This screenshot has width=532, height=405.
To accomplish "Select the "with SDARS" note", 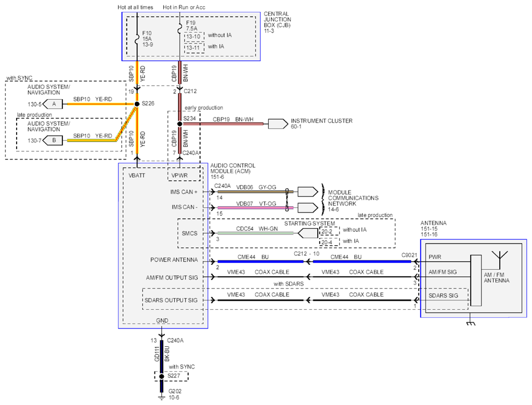I will tap(289, 283).
